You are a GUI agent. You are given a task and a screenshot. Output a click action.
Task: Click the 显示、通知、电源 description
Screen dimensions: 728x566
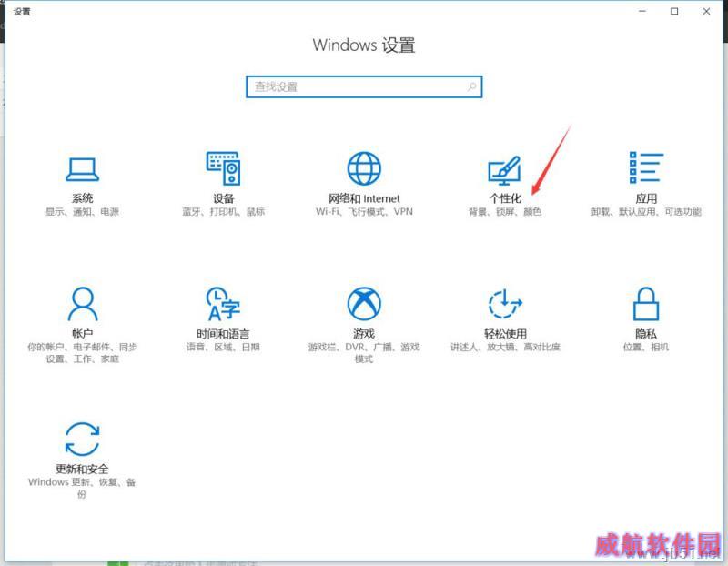[82, 212]
